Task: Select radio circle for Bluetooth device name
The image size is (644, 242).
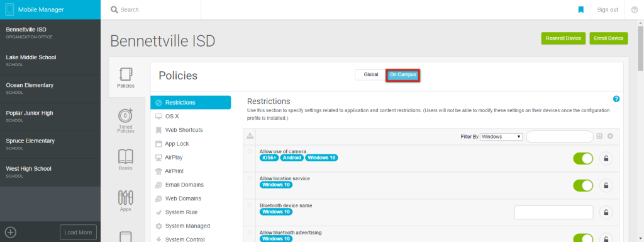Action: click(249, 205)
